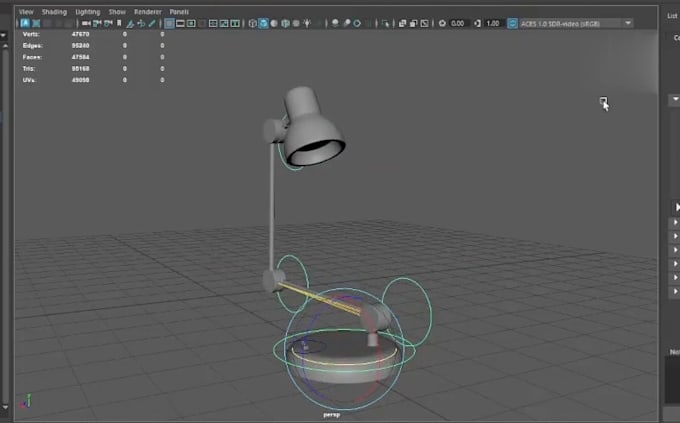Toggle the Film Gate display
This screenshot has height=423, width=680.
point(180,23)
